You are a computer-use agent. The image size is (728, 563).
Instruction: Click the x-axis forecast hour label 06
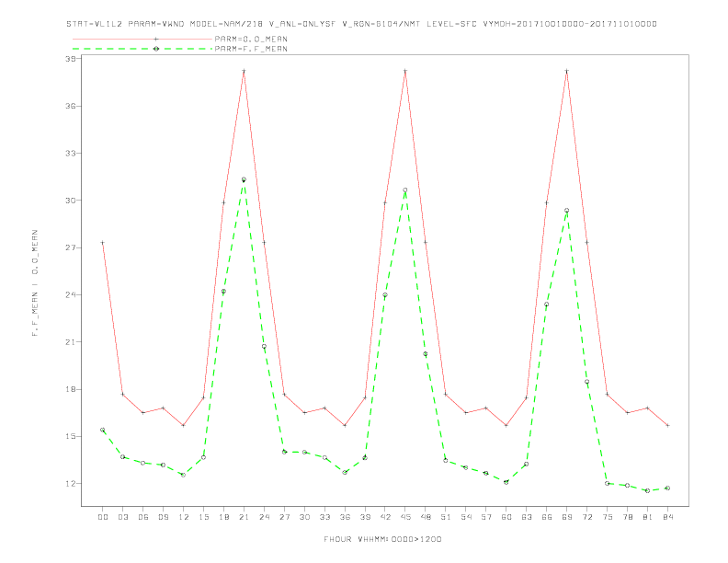(x=143, y=517)
